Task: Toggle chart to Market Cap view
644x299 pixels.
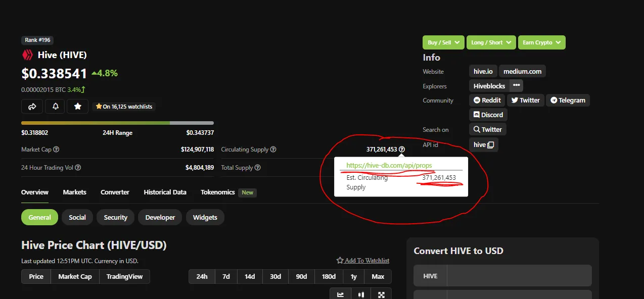Action: [x=75, y=276]
